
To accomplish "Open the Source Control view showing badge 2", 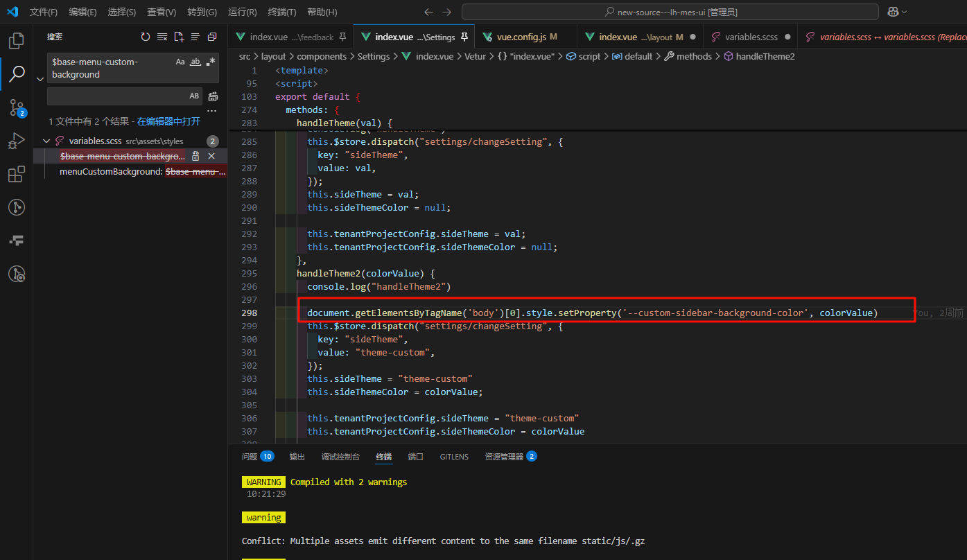I will click(x=17, y=108).
